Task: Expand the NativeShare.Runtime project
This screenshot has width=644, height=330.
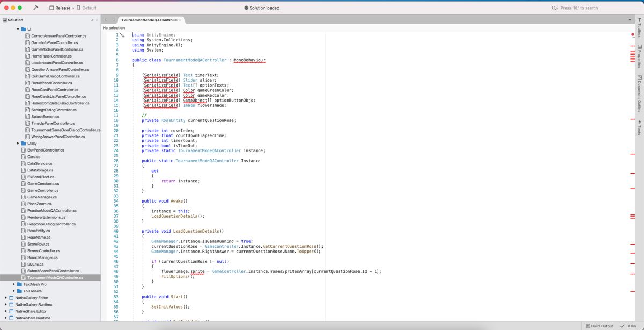Action: pos(5,318)
